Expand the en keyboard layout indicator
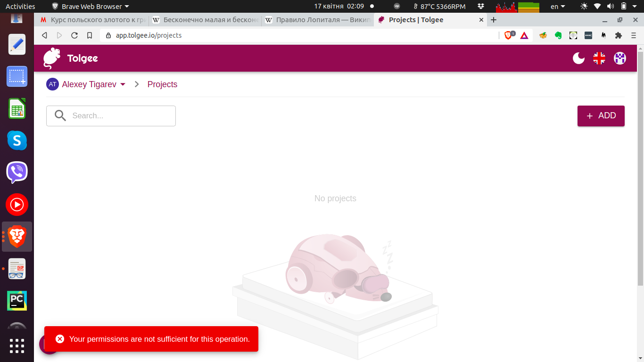644x362 pixels. [x=558, y=6]
